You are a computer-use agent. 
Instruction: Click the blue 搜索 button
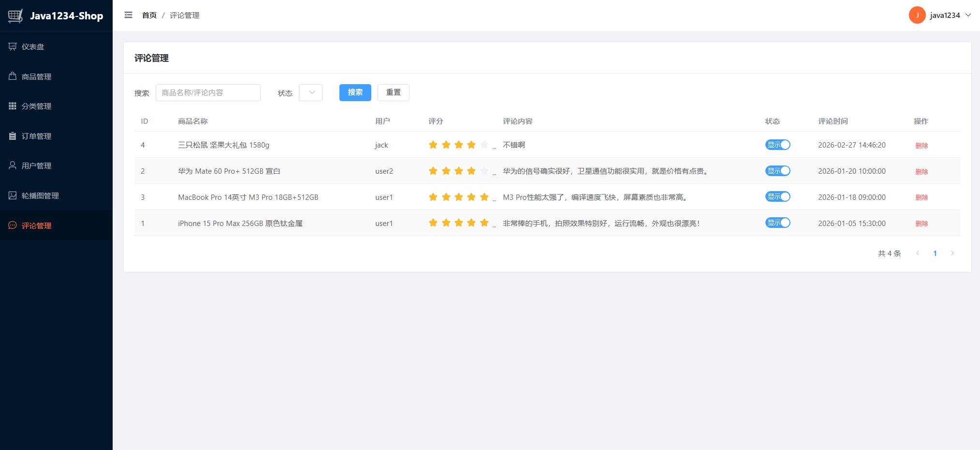pyautogui.click(x=355, y=92)
